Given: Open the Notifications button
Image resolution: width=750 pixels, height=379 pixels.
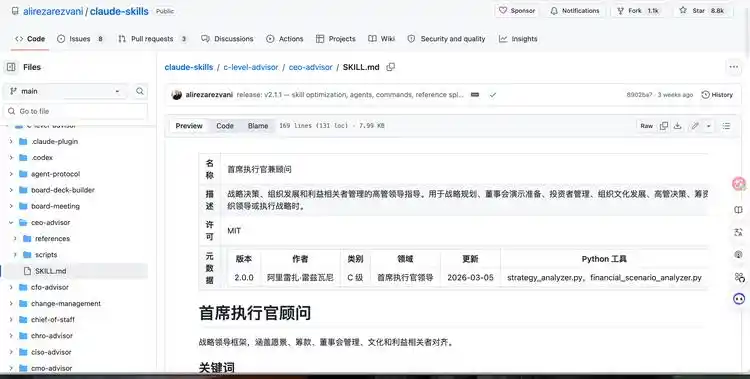Looking at the screenshot, I should point(574,11).
